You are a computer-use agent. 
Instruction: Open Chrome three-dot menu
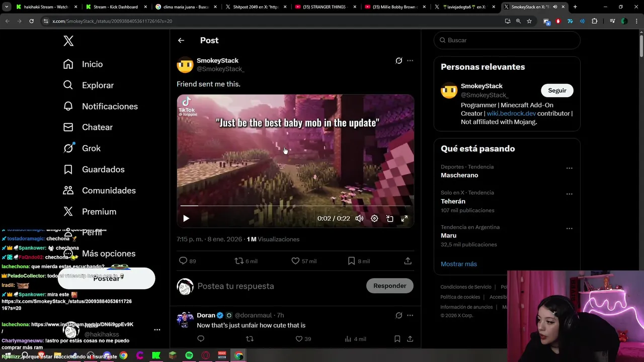pyautogui.click(x=636, y=21)
